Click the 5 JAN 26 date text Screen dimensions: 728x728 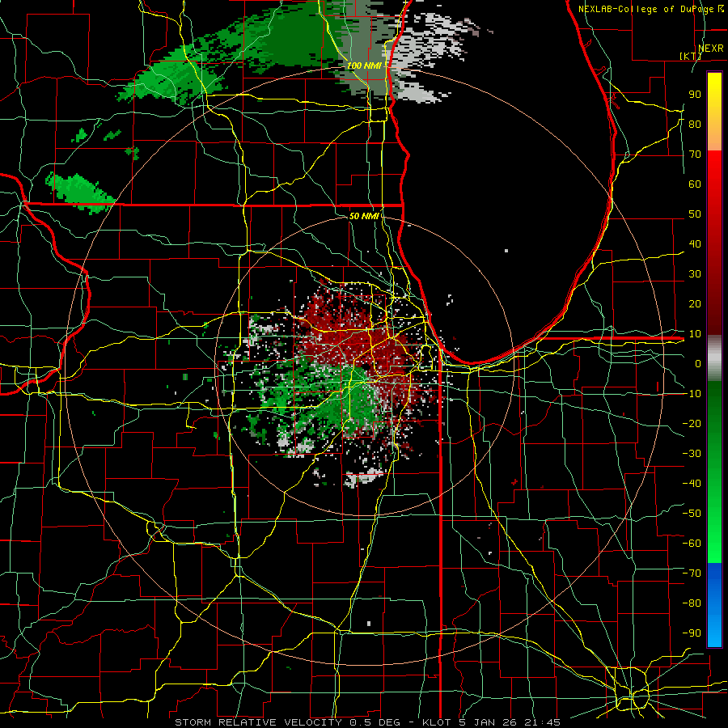[488, 722]
